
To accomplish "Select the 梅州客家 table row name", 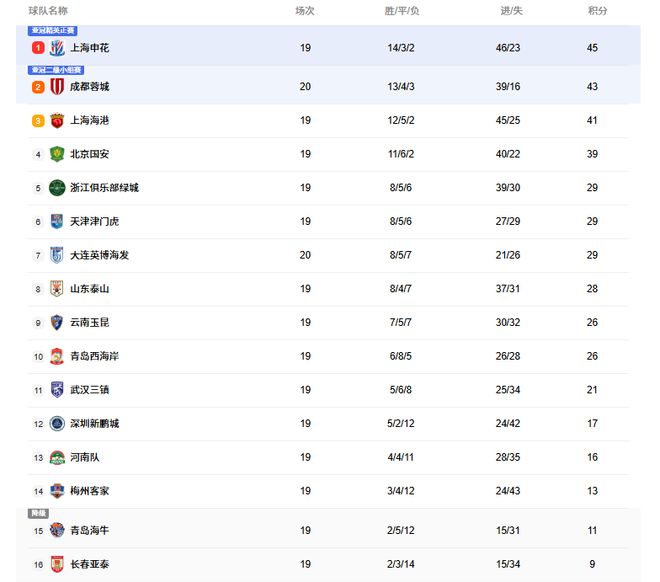I will coord(90,491).
